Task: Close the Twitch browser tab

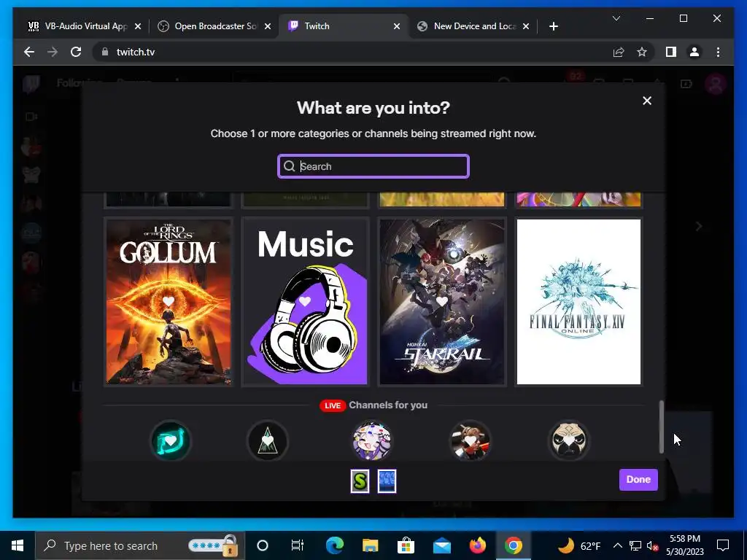Action: click(x=397, y=27)
